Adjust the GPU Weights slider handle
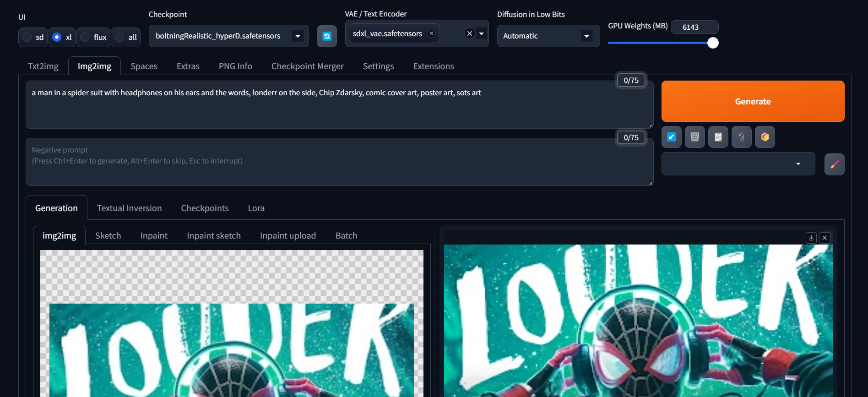Screen dimensions: 868x397 (x=713, y=43)
